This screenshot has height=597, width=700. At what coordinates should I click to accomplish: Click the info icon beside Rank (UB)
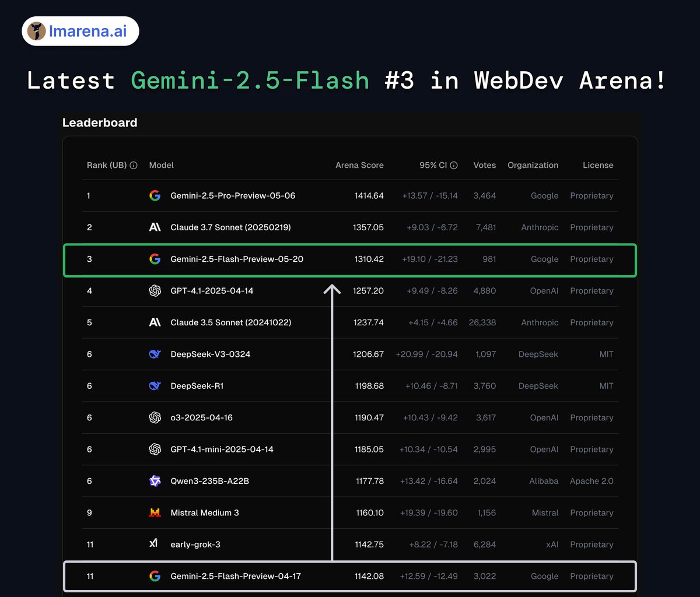click(x=134, y=166)
